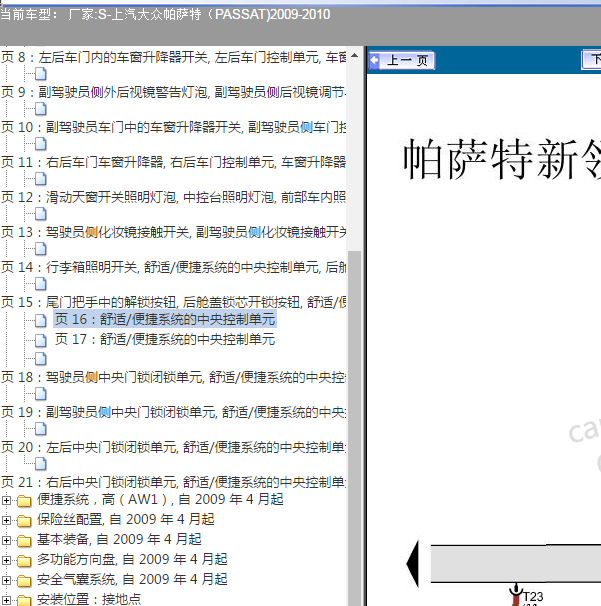Click the tree scrollbar up arrow
Image resolution: width=601 pixels, height=606 pixels.
pos(354,56)
